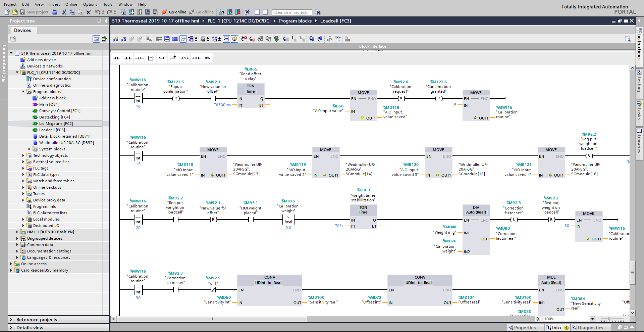Collapse the Program blocks folder
Viewport: 644px width, 332px height.
[x=23, y=92]
